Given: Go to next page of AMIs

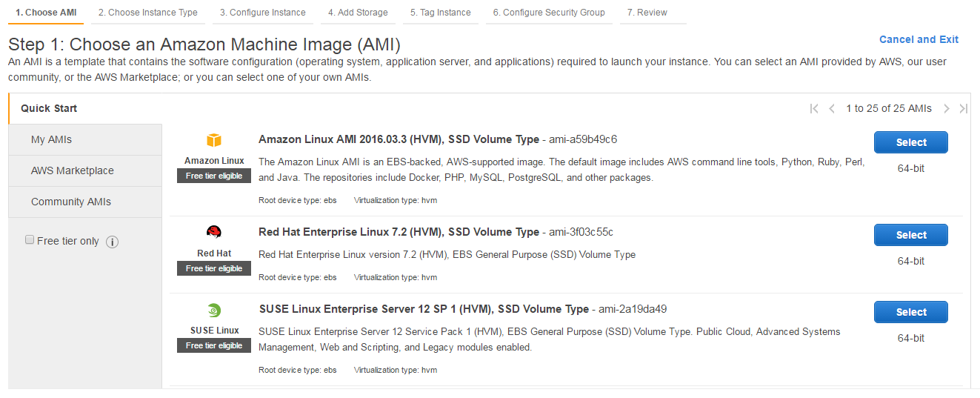Looking at the screenshot, I should point(947,109).
